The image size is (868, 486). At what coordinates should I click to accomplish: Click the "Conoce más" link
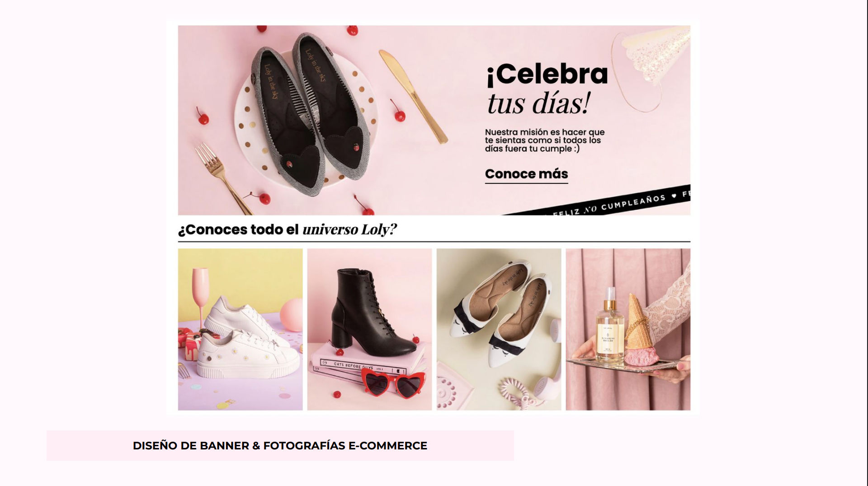tap(526, 174)
